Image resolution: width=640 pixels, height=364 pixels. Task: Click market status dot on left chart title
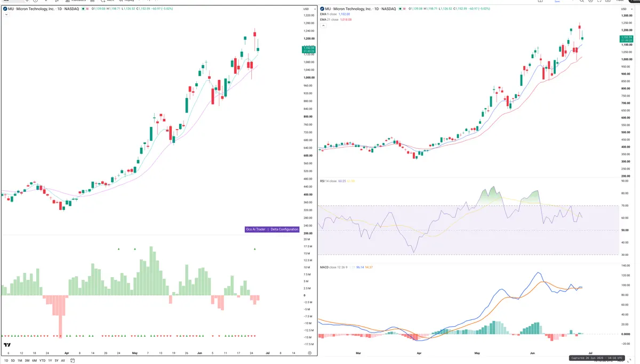83,9
